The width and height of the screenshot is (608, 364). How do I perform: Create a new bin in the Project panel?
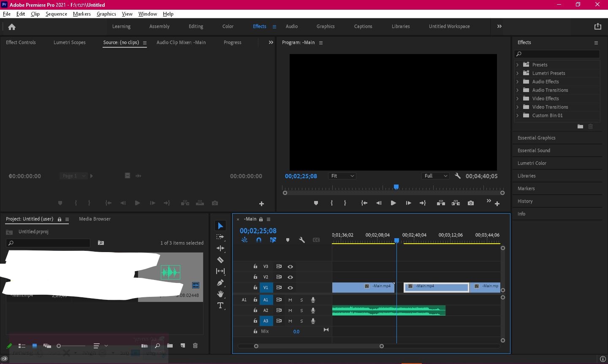click(170, 345)
